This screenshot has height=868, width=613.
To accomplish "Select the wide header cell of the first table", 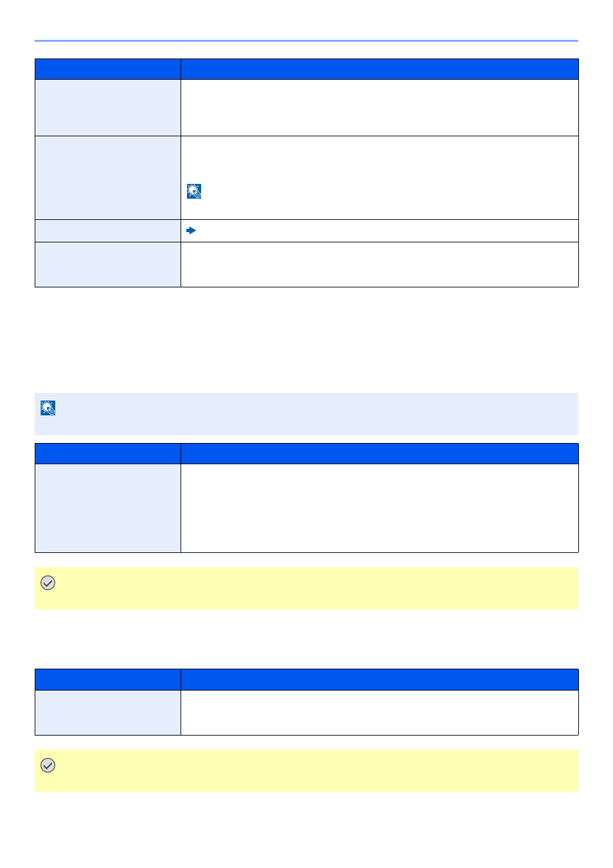I will [380, 69].
